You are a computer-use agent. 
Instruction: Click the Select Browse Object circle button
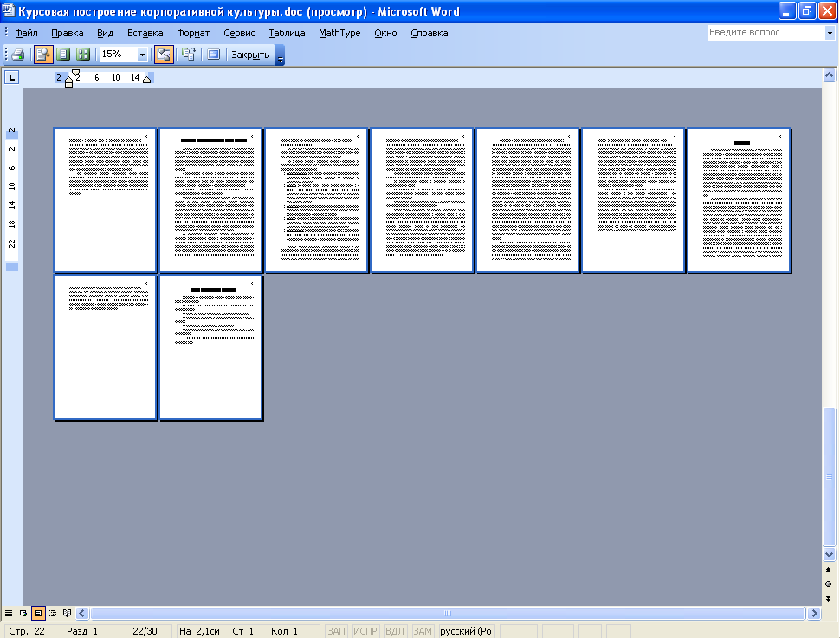pos(829,584)
